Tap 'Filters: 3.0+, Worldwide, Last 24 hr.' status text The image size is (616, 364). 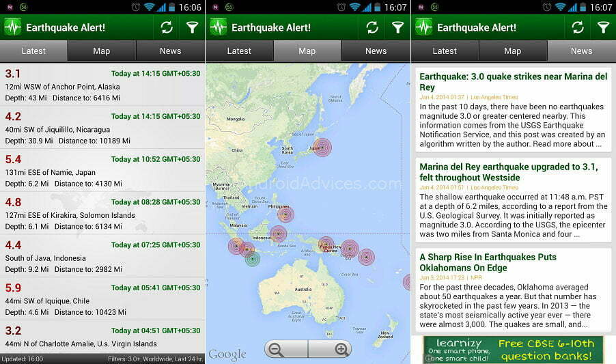155,359
